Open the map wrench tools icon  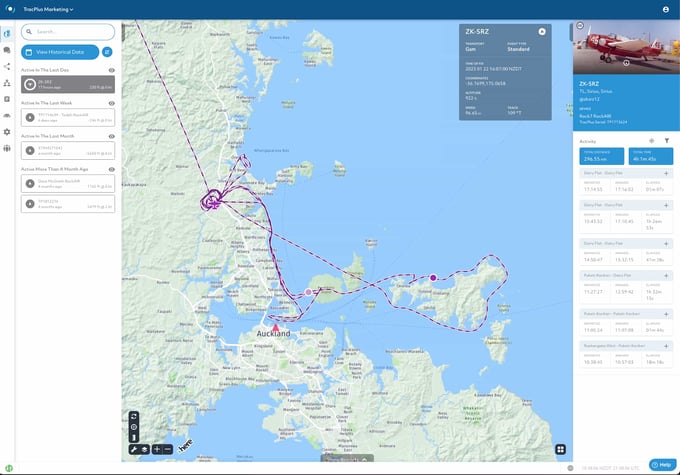(134, 449)
